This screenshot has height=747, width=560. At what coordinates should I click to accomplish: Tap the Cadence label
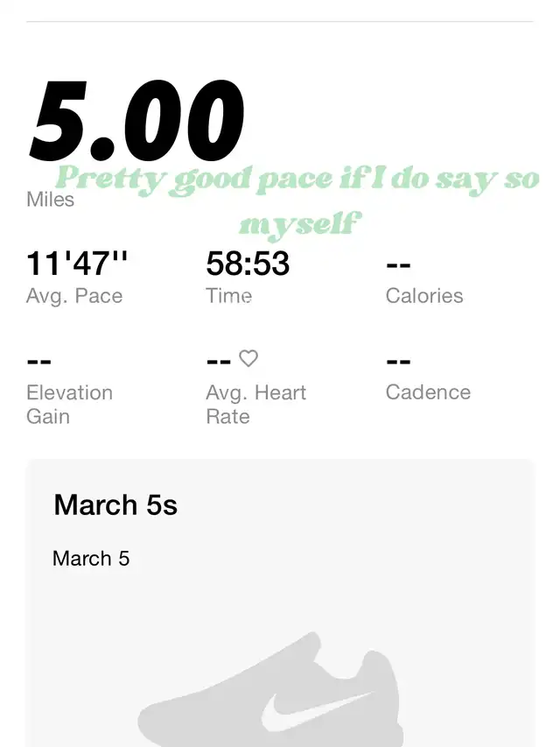428,392
